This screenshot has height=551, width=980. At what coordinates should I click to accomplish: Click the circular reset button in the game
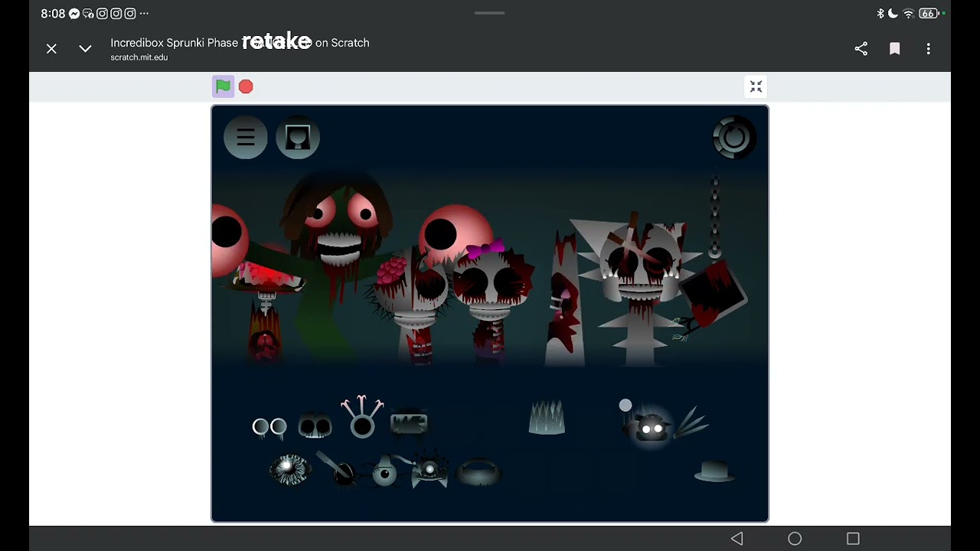[734, 138]
